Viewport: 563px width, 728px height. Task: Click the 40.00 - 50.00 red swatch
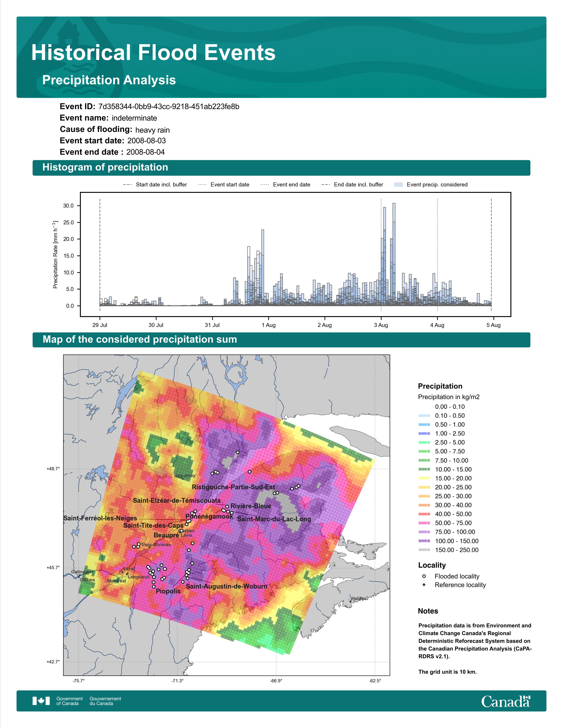[x=424, y=514]
